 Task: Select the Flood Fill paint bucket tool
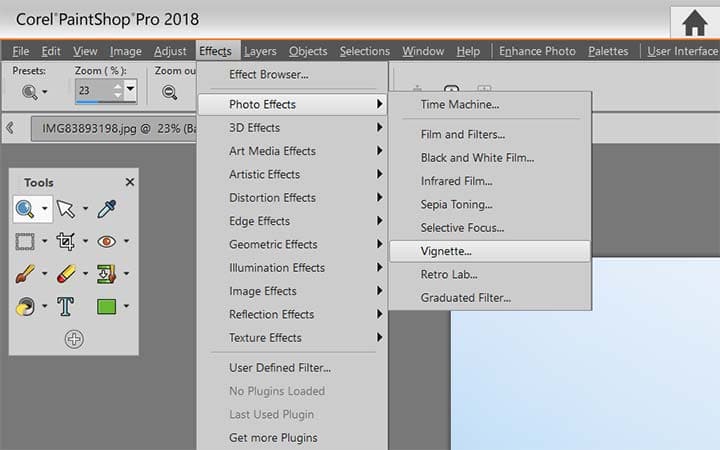[x=25, y=306]
